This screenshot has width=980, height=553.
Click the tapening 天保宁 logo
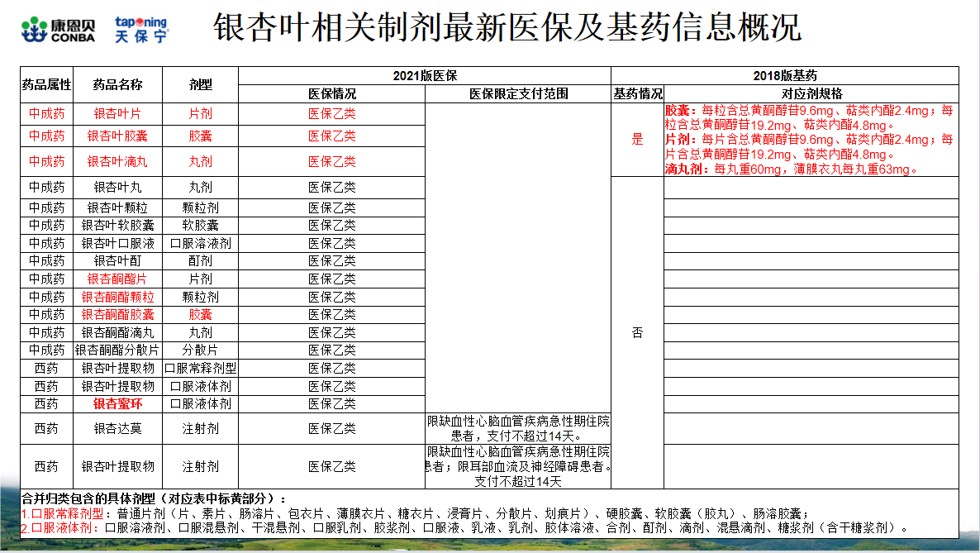[141, 30]
